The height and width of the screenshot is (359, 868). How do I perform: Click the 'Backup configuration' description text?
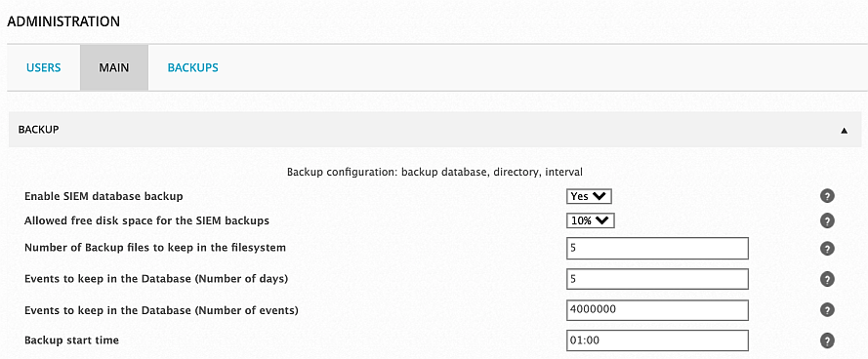(434, 172)
